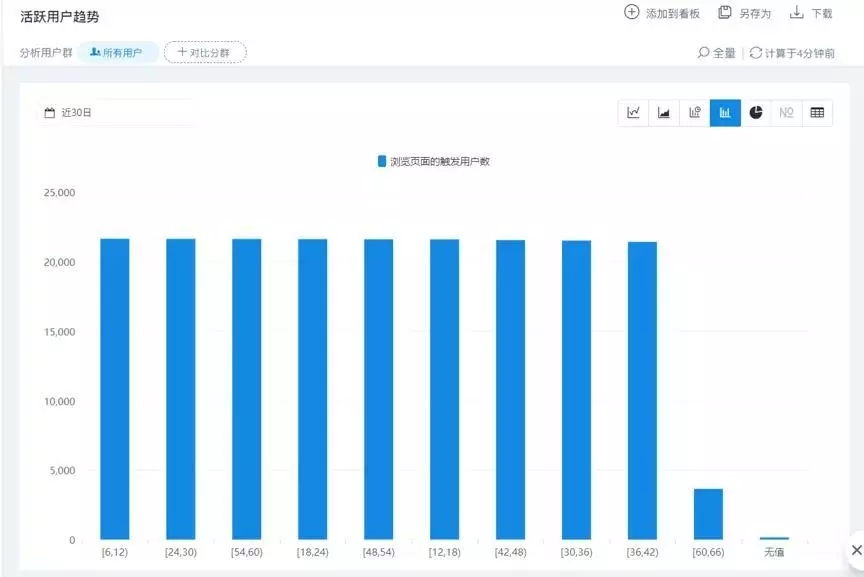Toggle the 浏览页面的触发用户数 legend series
The width and height of the screenshot is (864, 577).
(x=434, y=161)
